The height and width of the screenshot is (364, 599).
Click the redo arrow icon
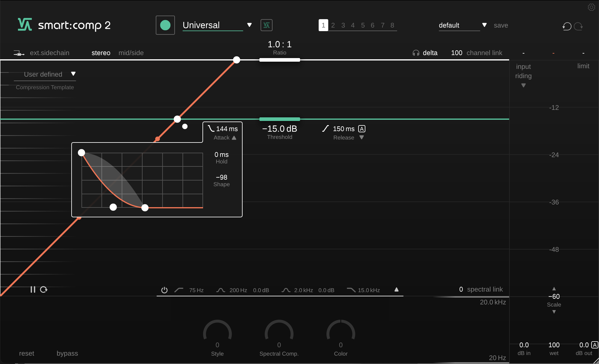click(579, 26)
